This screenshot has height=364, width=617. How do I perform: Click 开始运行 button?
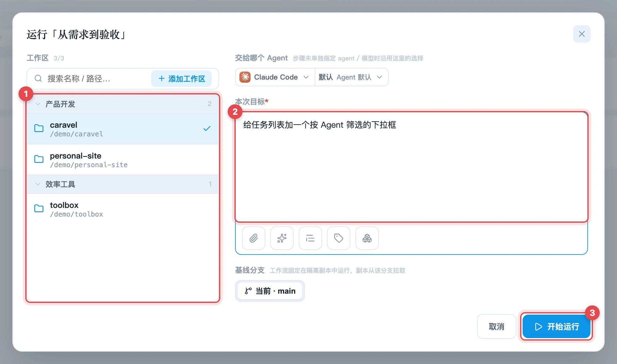pos(557,326)
